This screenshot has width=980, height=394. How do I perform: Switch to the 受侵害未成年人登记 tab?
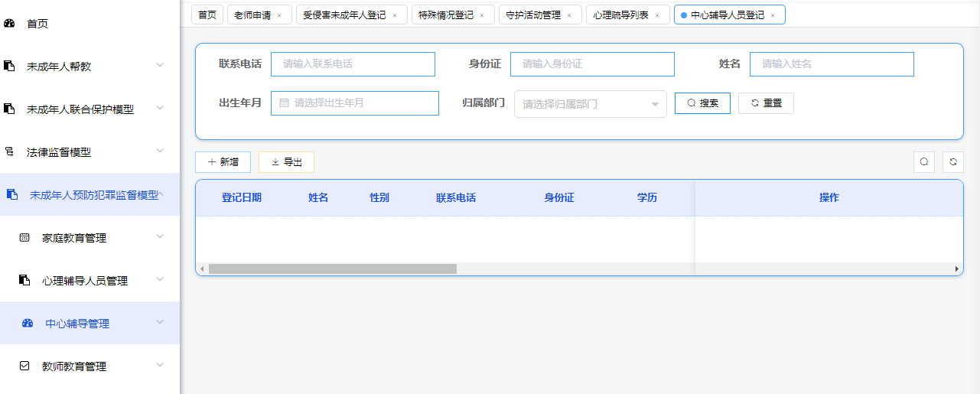click(x=344, y=15)
